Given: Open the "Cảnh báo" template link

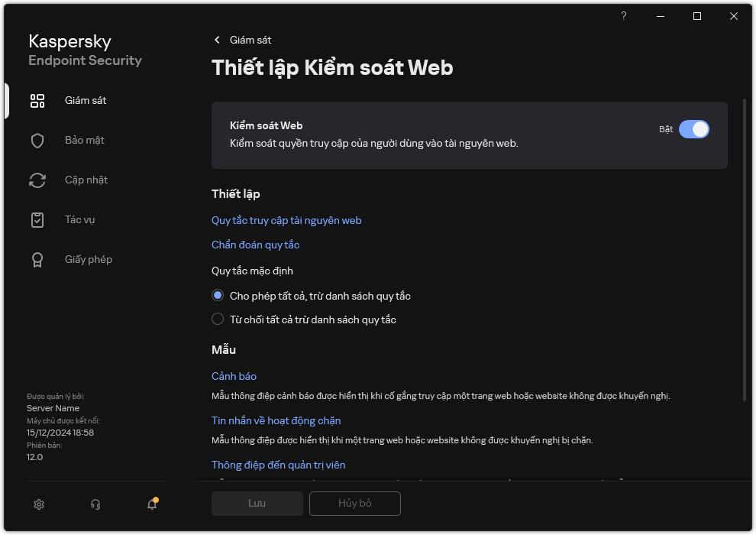Looking at the screenshot, I should (x=234, y=376).
